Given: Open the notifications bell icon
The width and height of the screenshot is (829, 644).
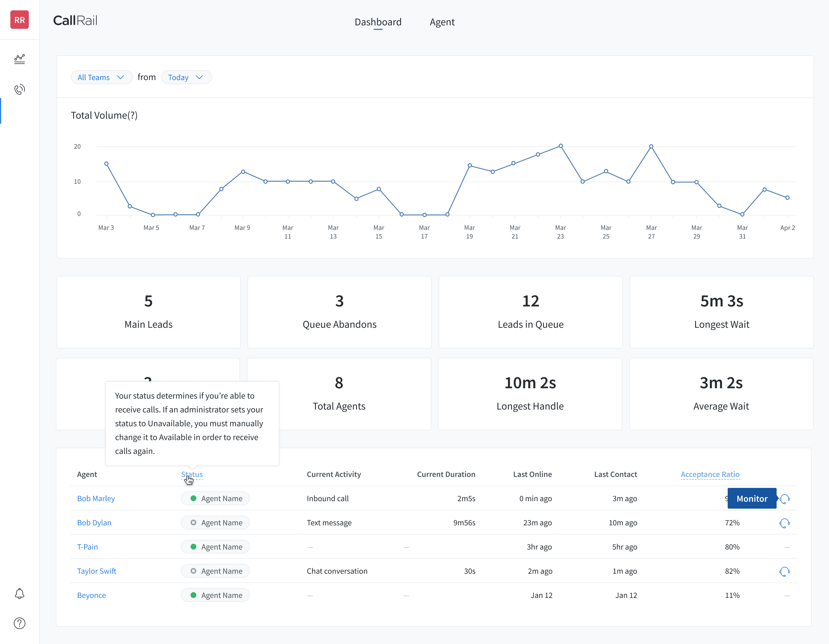Looking at the screenshot, I should click(19, 594).
